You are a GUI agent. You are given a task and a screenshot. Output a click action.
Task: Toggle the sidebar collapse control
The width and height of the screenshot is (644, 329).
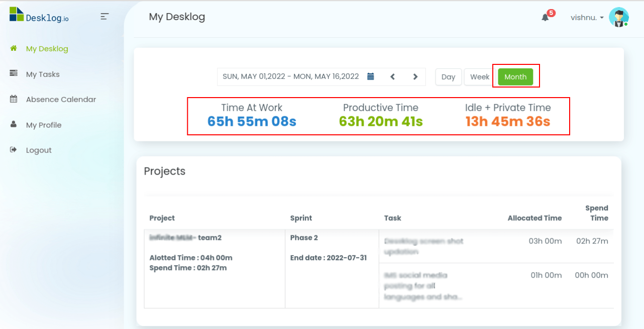point(104,16)
